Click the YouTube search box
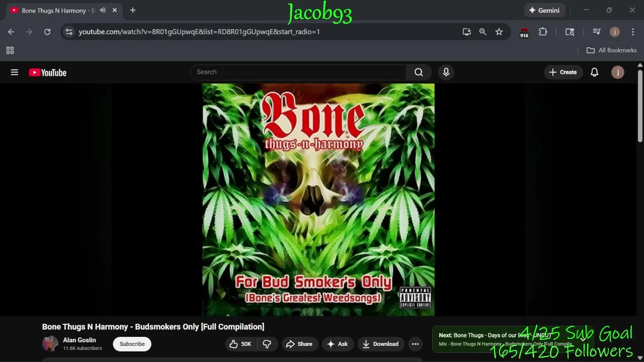Viewport: 644px width, 362px height. pos(298,72)
